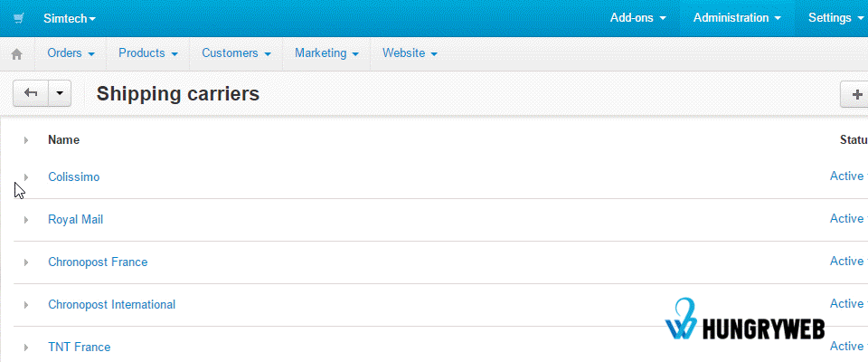868x362 pixels.
Task: Open the Colissimo carrier link
Action: [x=73, y=176]
